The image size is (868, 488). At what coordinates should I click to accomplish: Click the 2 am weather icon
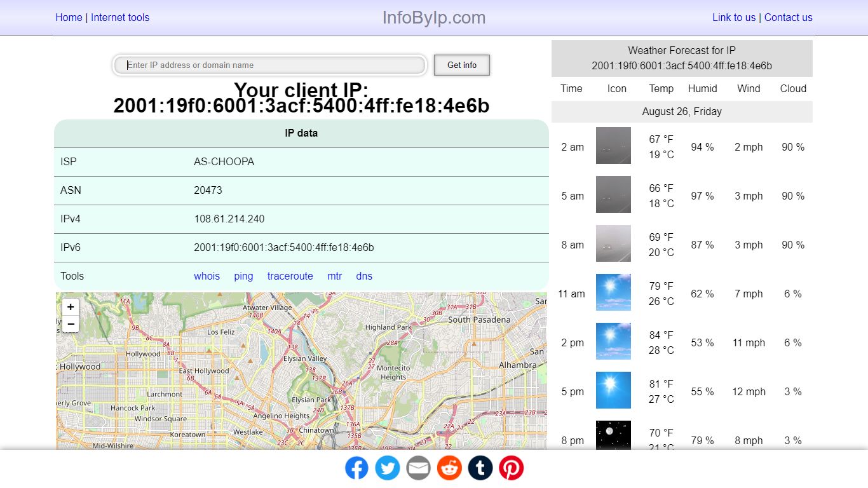(x=613, y=146)
